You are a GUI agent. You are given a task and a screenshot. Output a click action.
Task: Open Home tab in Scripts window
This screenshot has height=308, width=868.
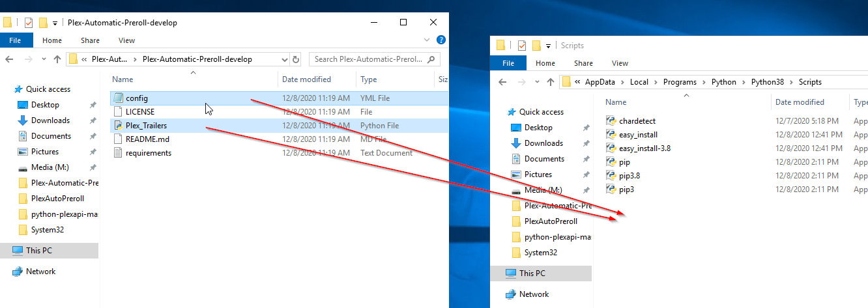tap(545, 63)
